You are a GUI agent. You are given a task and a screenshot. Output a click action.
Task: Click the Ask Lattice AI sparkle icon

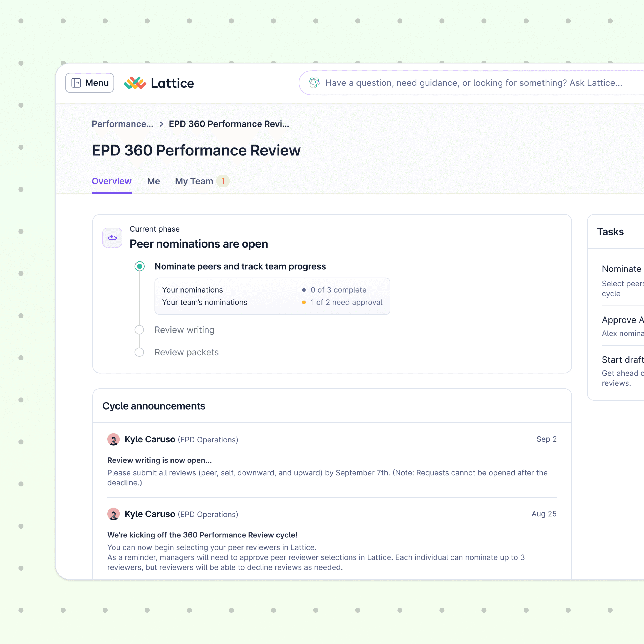tap(314, 83)
